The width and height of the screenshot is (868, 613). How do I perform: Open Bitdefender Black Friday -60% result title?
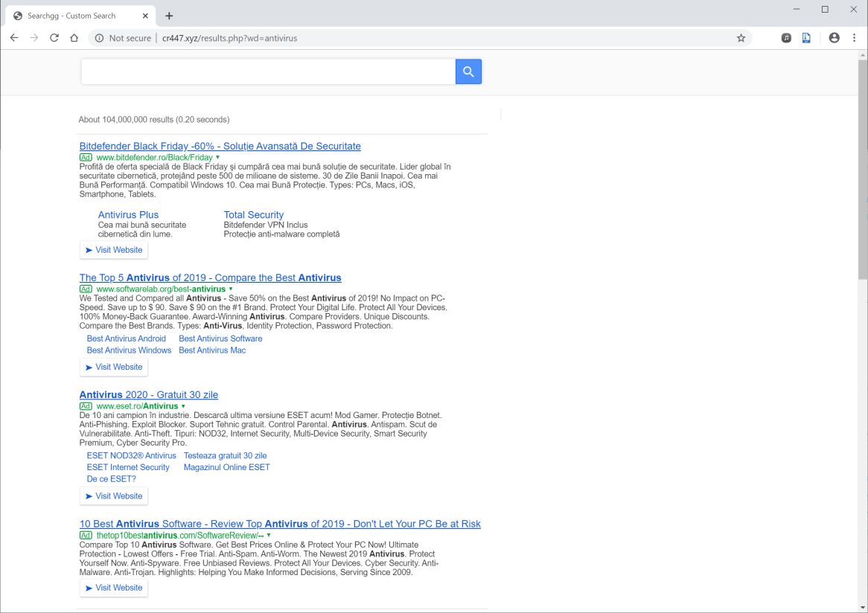pyautogui.click(x=220, y=146)
